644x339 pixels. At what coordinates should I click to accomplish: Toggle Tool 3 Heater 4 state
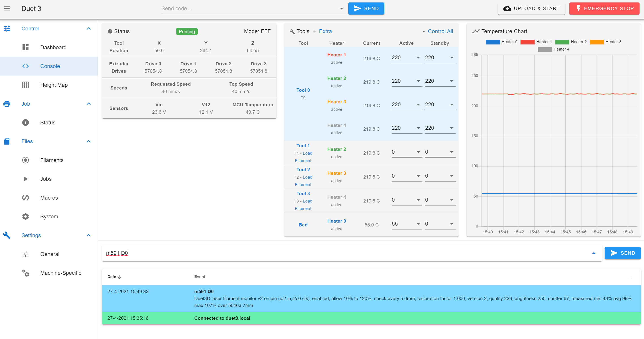tap(336, 197)
